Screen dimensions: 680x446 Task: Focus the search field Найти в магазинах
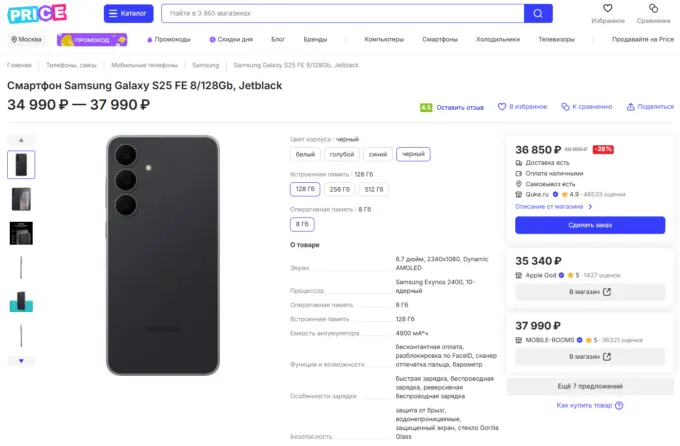click(343, 13)
